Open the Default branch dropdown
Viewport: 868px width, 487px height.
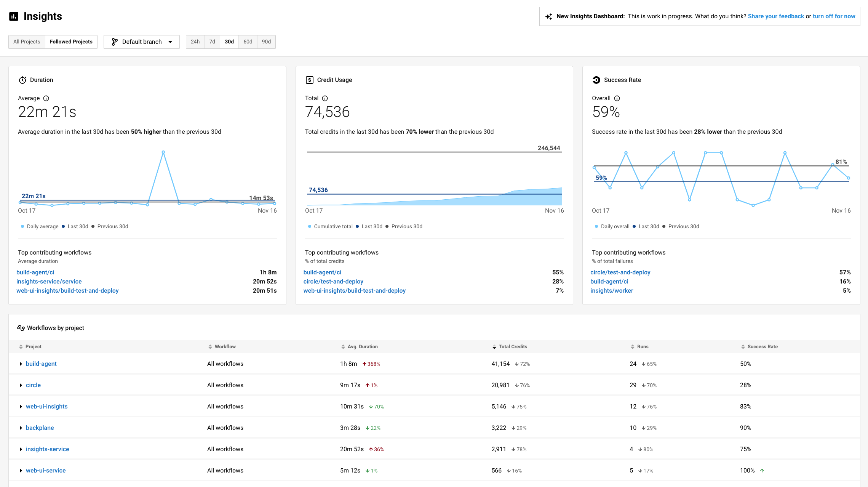[142, 42]
